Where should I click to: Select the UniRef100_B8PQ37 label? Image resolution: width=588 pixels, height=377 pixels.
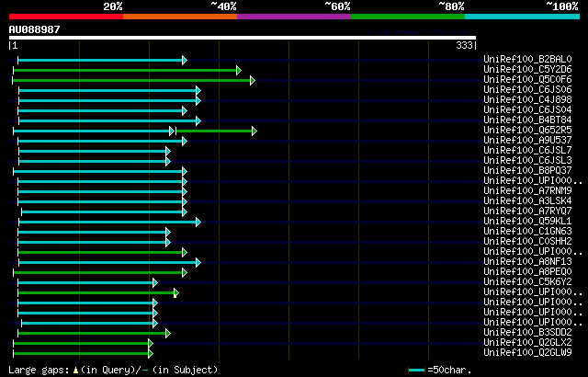(x=527, y=171)
